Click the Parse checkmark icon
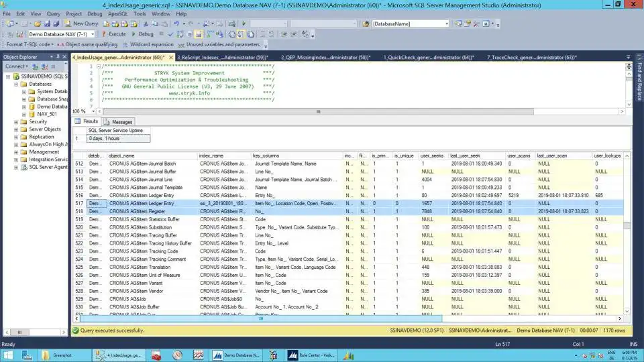644x362 pixels. click(x=170, y=34)
